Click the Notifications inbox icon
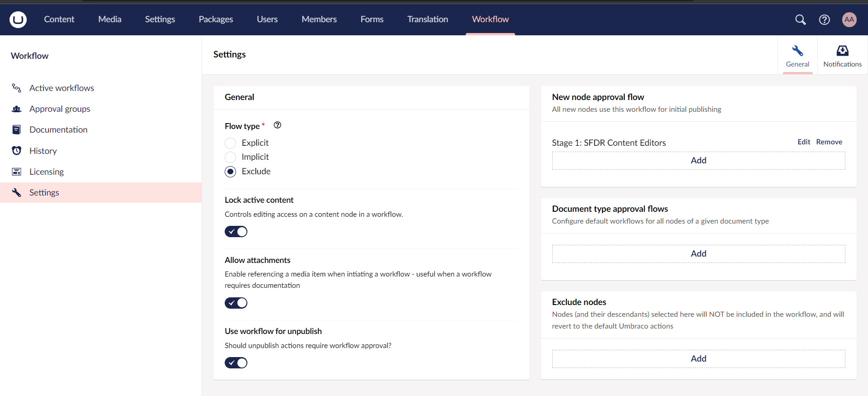 point(843,50)
